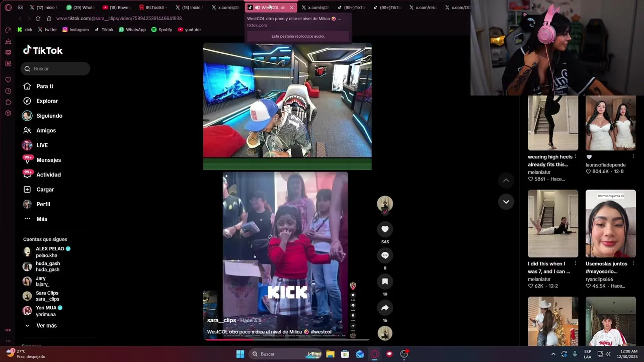Open Microsoft Store from taskbar
The height and width of the screenshot is (362, 644).
click(345, 354)
